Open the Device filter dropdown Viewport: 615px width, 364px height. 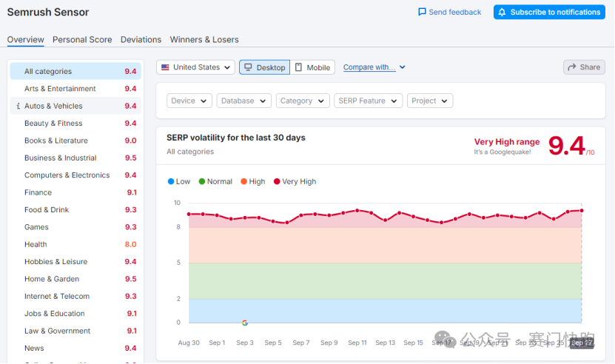[189, 101]
